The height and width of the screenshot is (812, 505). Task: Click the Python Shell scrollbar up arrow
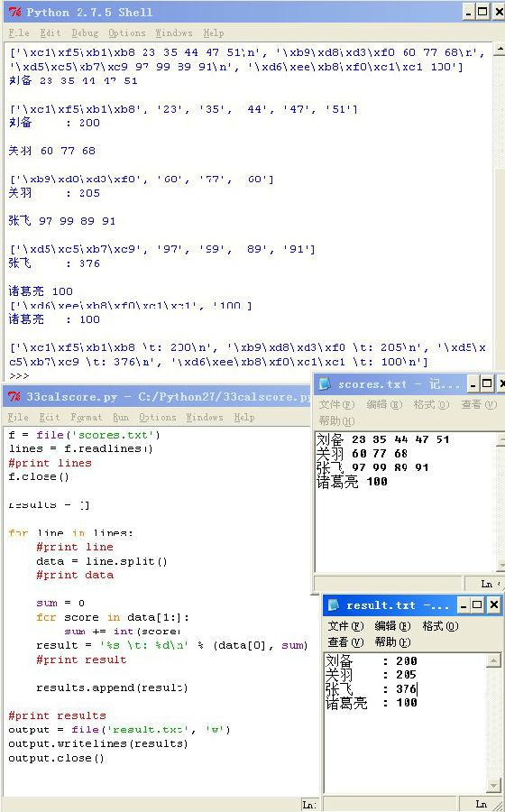pos(499,51)
